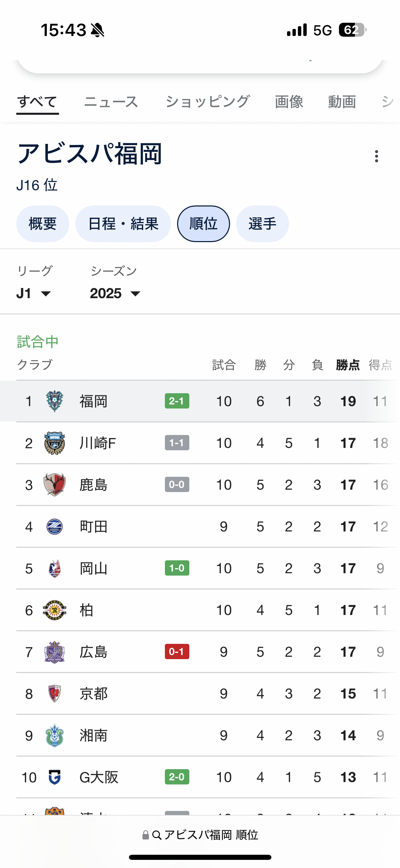Tap the address bar アビスパ福岡 順位
Viewport: 400px width, 868px height.
200,835
